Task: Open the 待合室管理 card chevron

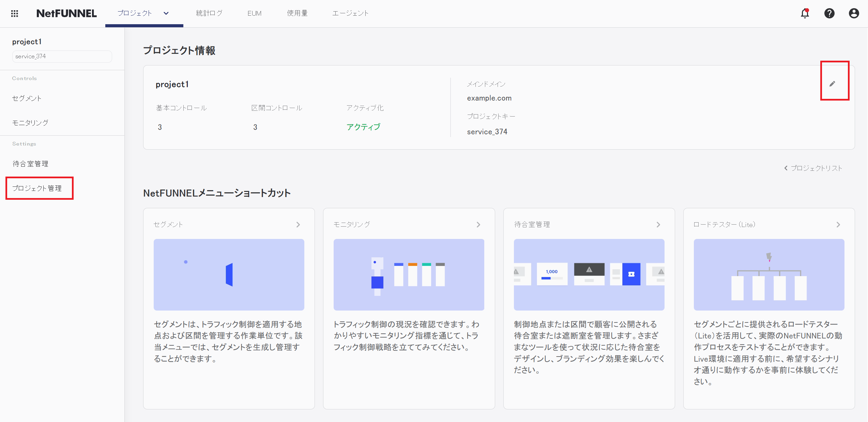Action: (x=658, y=224)
